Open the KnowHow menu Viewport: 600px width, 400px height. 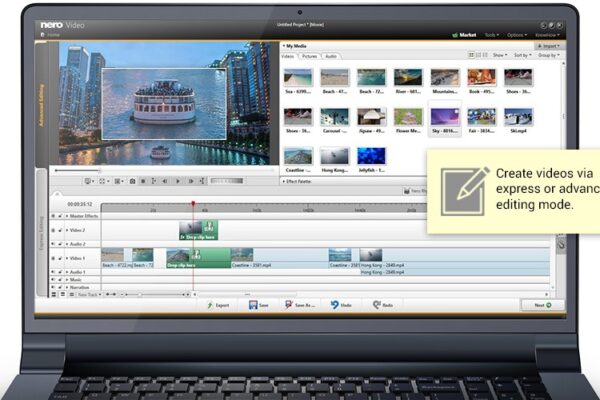(548, 35)
